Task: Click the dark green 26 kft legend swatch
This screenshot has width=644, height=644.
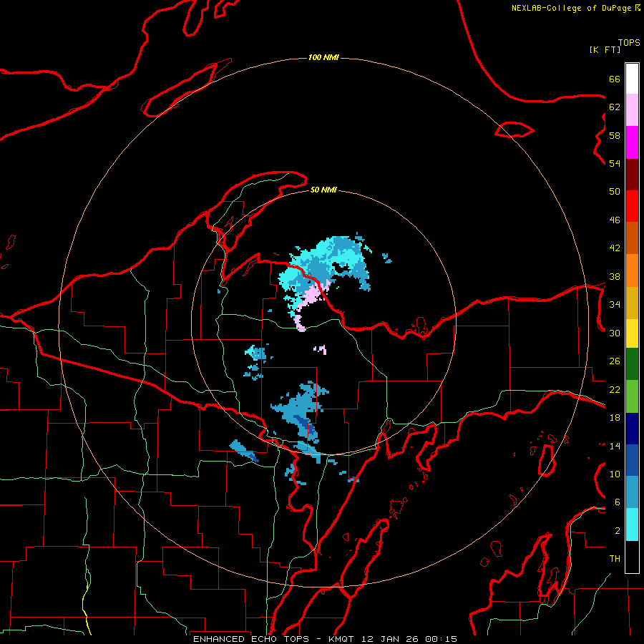Action: [632, 364]
